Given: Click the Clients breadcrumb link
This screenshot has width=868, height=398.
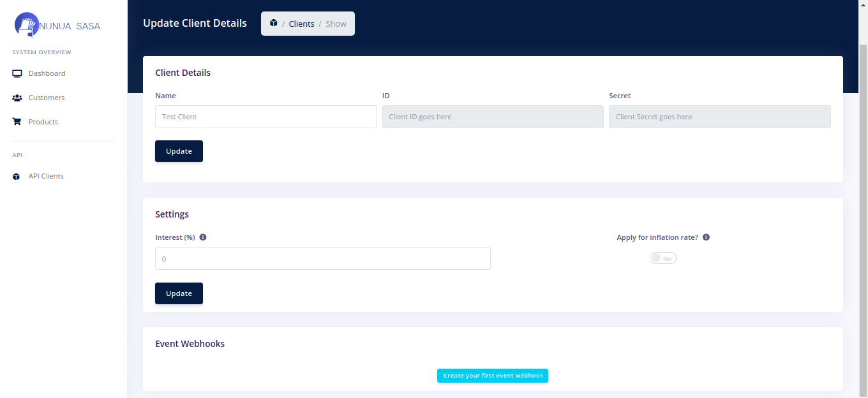Looking at the screenshot, I should coord(301,24).
